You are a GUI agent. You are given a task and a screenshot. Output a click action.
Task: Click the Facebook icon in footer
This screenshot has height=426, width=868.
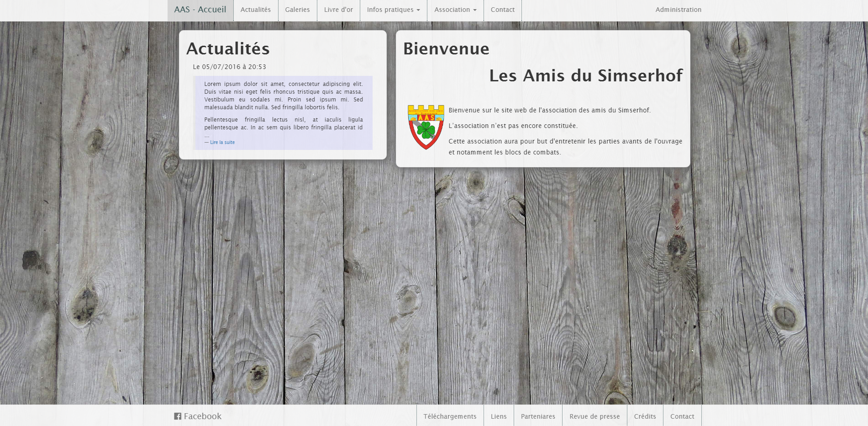point(178,416)
